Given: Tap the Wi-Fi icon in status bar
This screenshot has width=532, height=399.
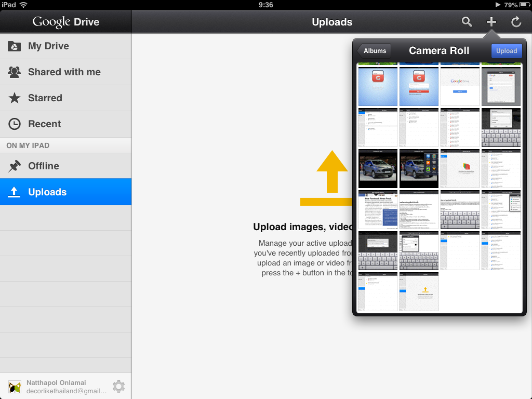Looking at the screenshot, I should click(23, 5).
